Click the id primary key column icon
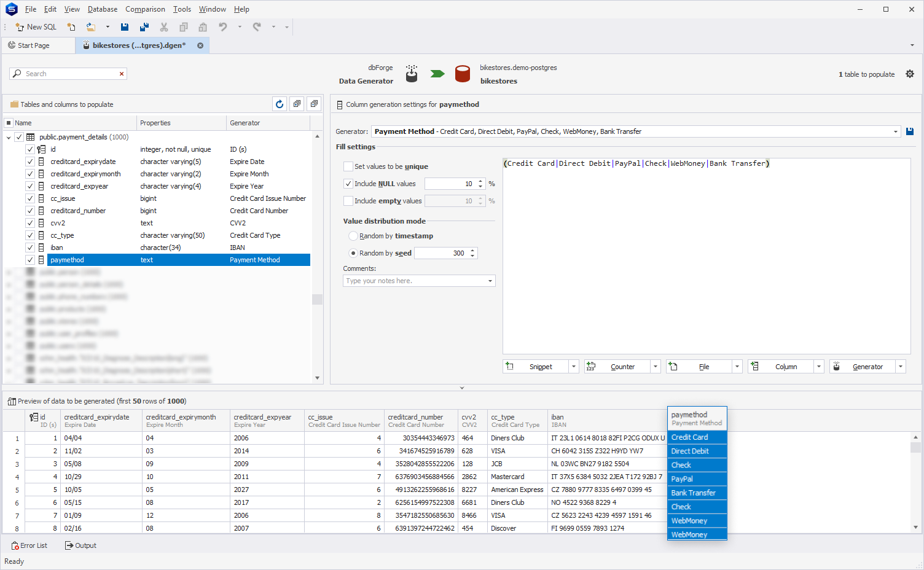924x570 pixels. coord(41,149)
